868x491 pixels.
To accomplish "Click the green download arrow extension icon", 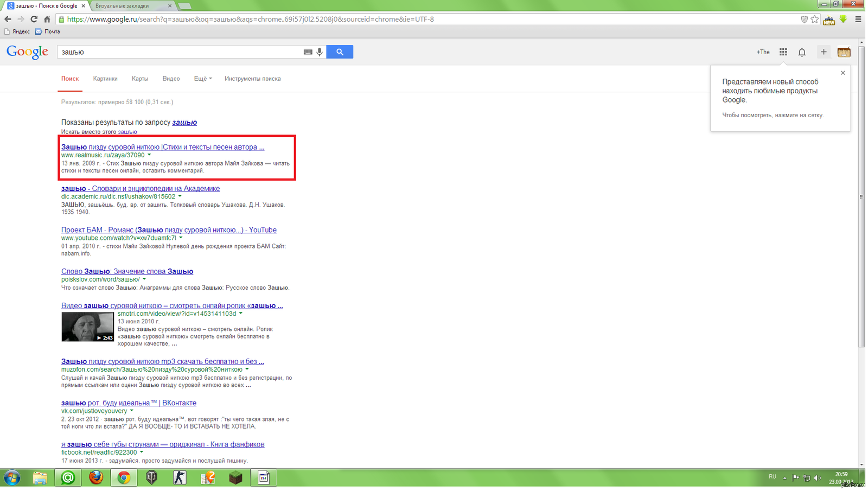I will point(843,19).
